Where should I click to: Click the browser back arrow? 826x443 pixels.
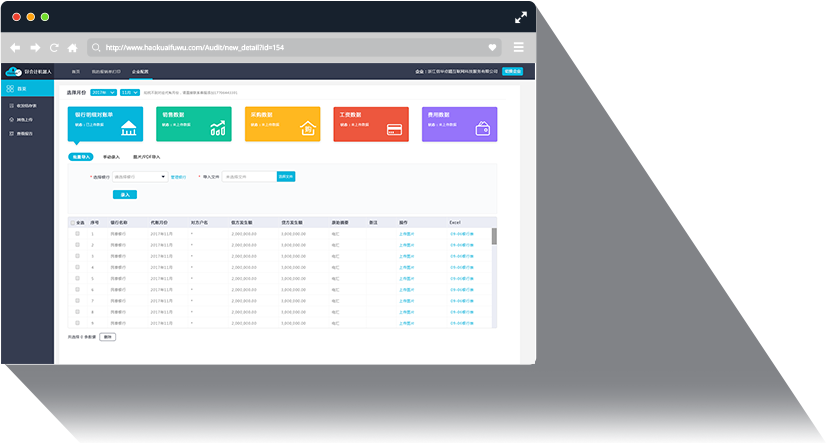[15, 48]
